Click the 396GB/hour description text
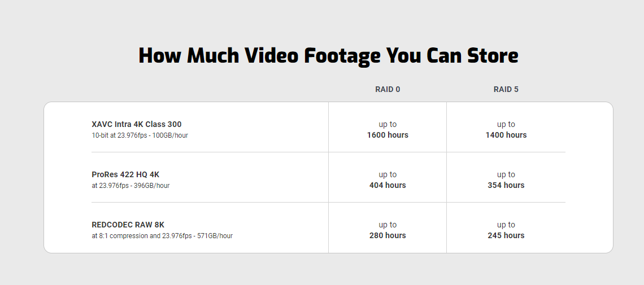 click(130, 186)
